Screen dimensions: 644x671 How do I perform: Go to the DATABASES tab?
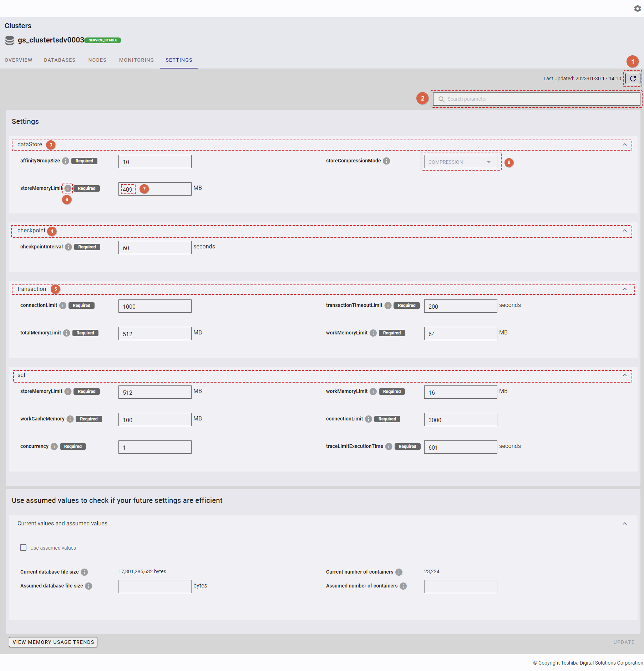point(60,60)
